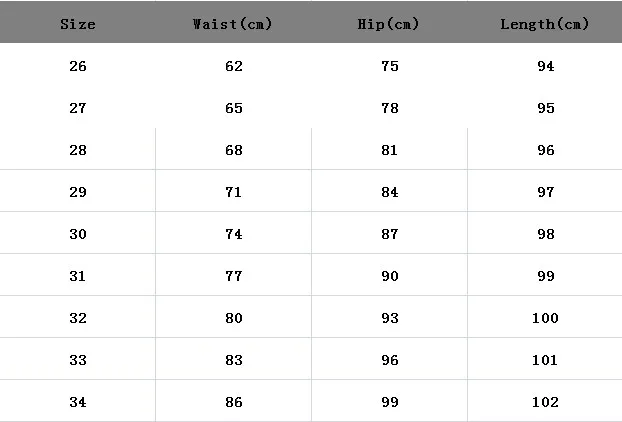Viewport: 622px width, 422px height.
Task: Click hip value 75
Action: (390, 66)
